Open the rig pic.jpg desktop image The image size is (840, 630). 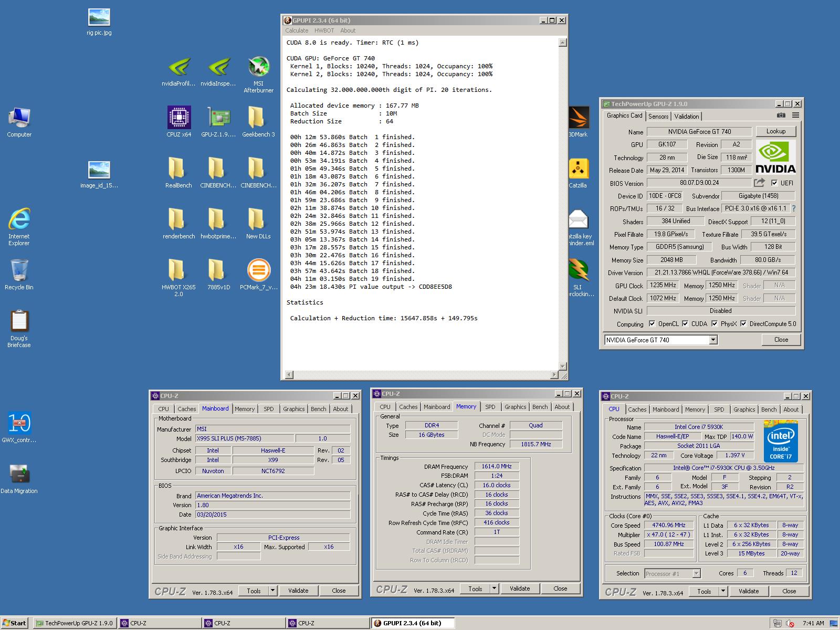[x=99, y=22]
